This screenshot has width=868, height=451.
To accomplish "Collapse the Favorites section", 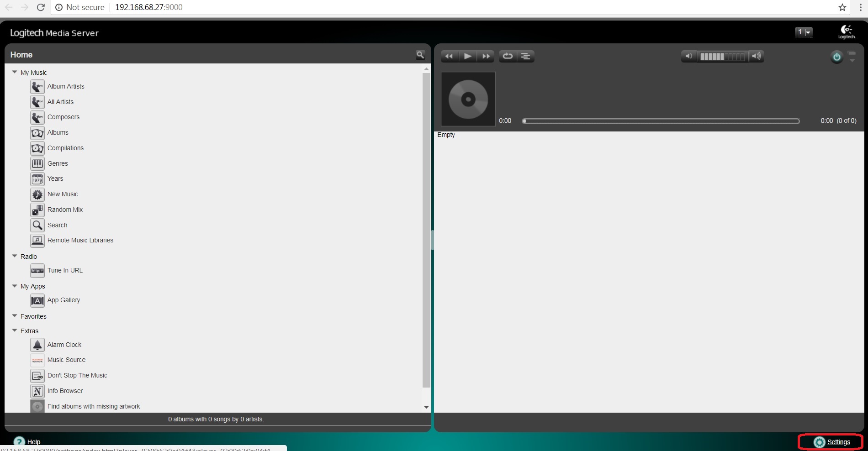I will click(x=15, y=316).
